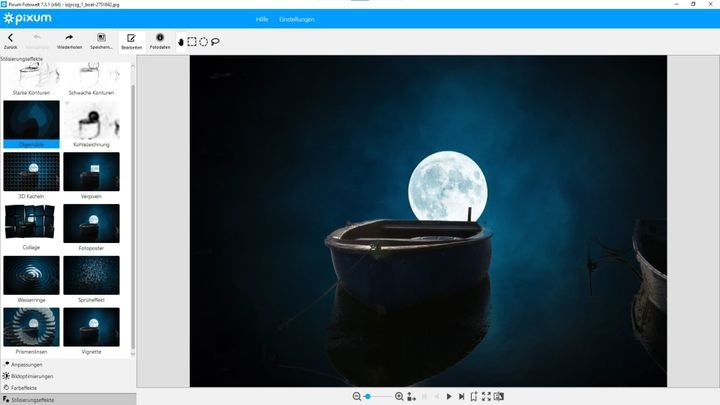The height and width of the screenshot is (405, 720).
Task: Apply the Fotoposter effect
Action: click(91, 227)
